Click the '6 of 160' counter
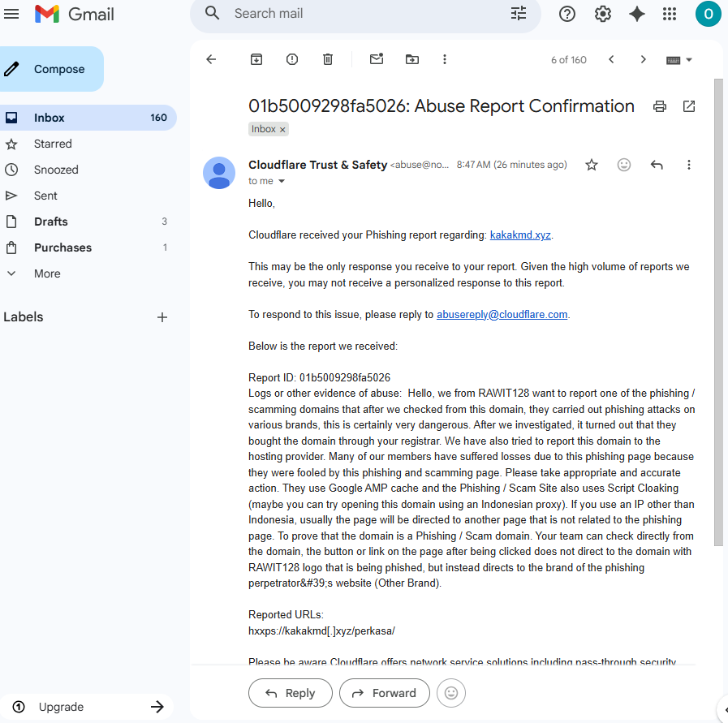Image resolution: width=728 pixels, height=723 pixels. click(568, 60)
